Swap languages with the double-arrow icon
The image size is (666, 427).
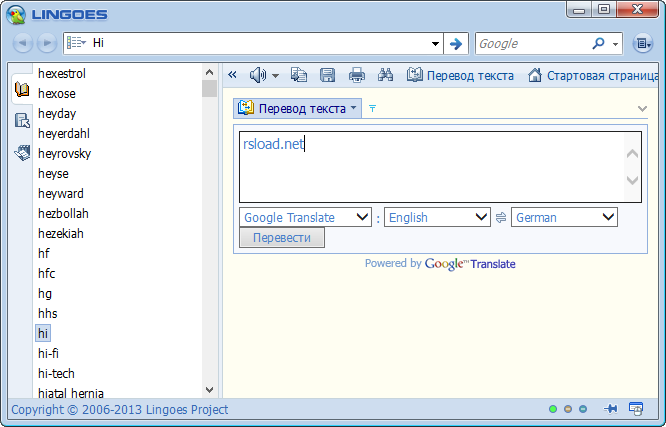coord(501,218)
